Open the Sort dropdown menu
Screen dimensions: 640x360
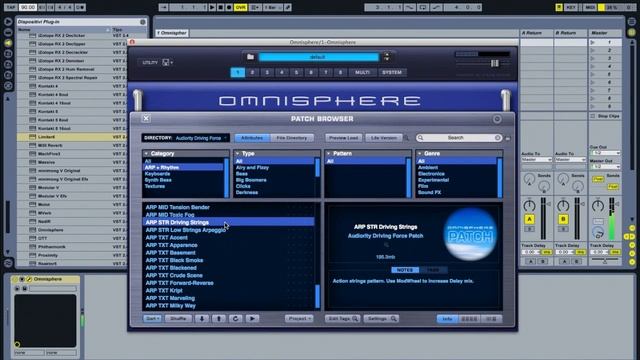(152, 318)
